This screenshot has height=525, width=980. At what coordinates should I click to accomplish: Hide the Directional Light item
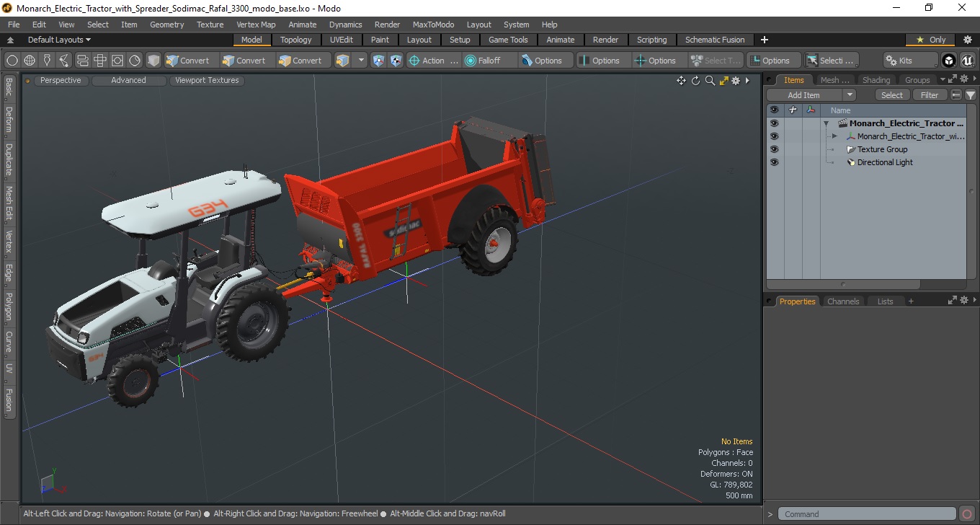(x=774, y=162)
